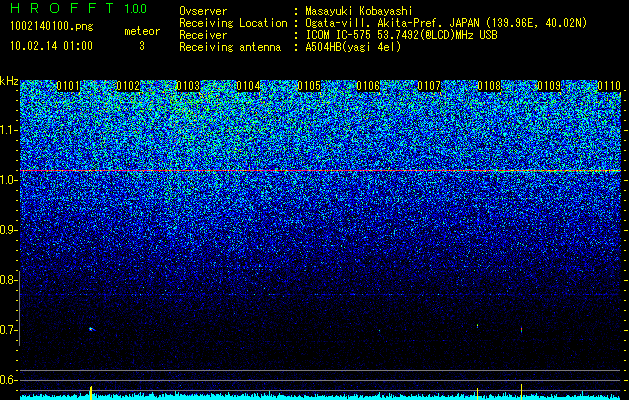Click the 0103 time marker label

coord(188,86)
